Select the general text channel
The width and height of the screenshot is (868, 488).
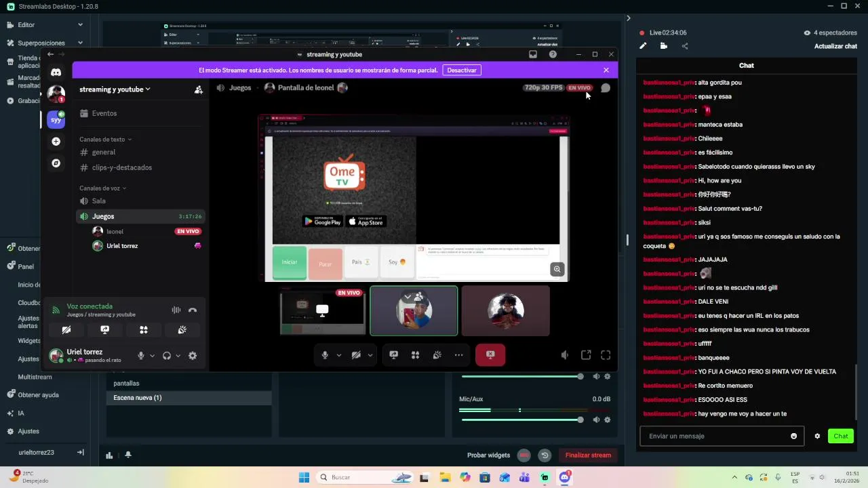[x=140, y=152]
